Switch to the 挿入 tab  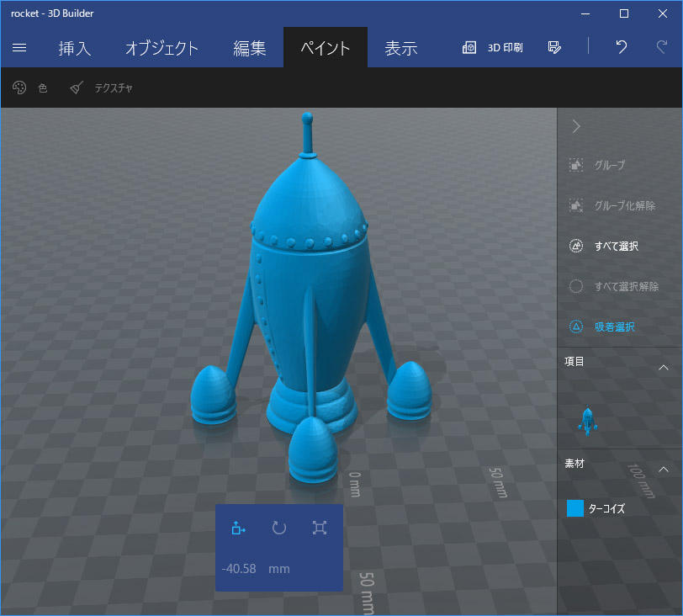(74, 48)
